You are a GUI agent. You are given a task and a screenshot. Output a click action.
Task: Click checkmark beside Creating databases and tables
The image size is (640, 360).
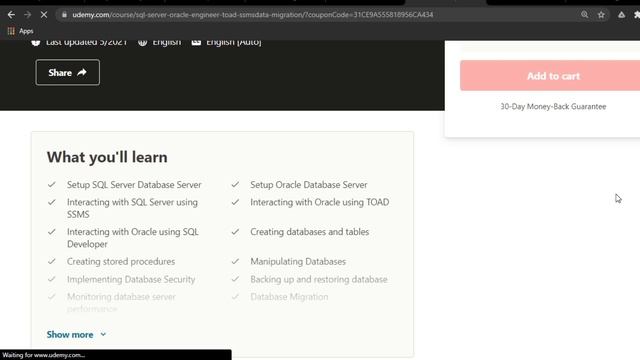(x=235, y=232)
